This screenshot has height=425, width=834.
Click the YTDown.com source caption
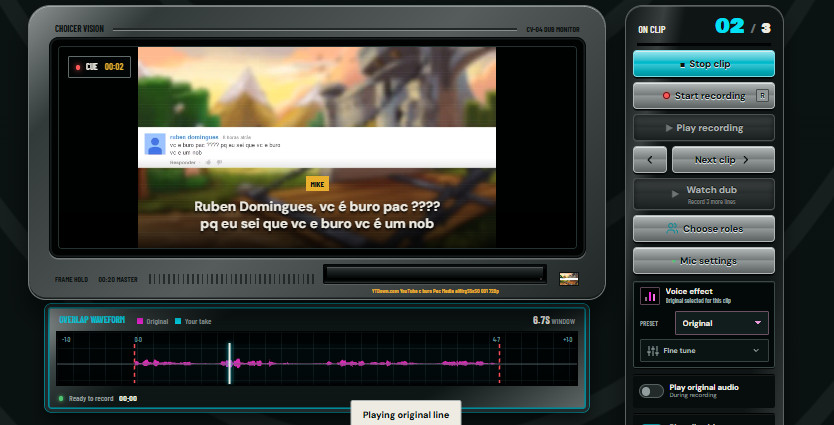[435, 291]
